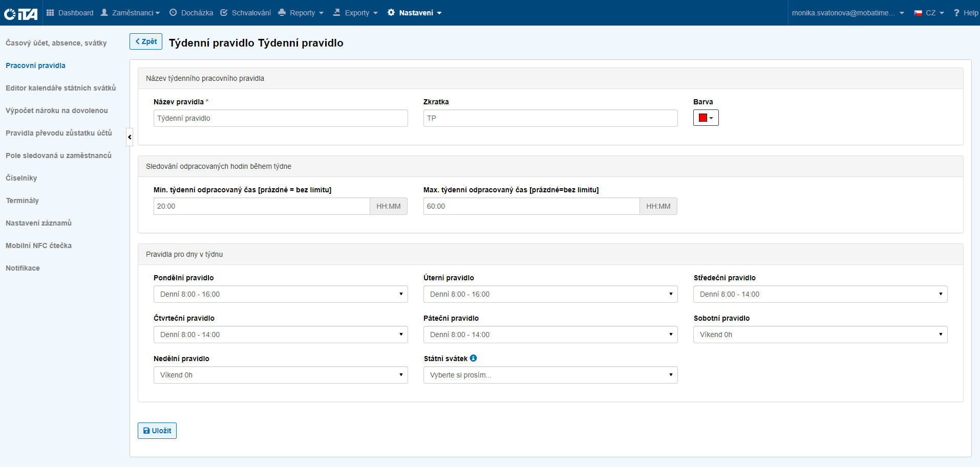Click the info icon beside Státní svátek

tap(473, 358)
